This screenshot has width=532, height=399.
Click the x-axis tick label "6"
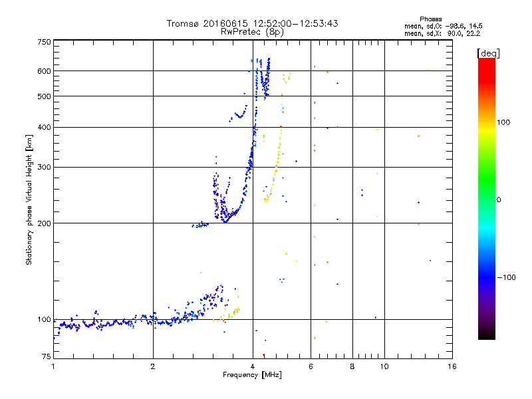(311, 366)
